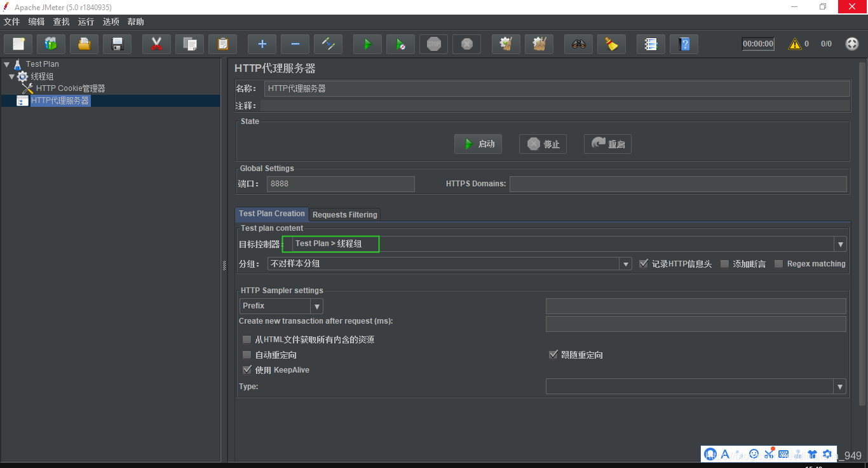Open the Templates toolbar icon
This screenshot has height=468, width=868.
click(51, 44)
